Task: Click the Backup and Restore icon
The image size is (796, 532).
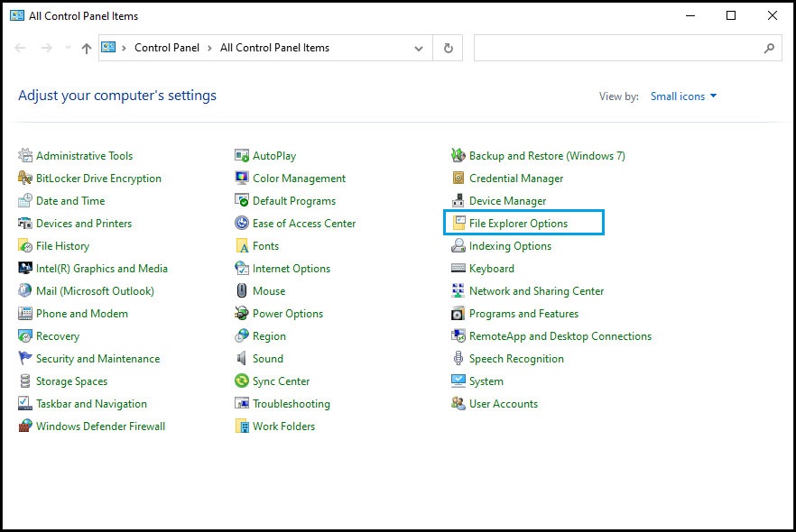Action: click(x=458, y=155)
